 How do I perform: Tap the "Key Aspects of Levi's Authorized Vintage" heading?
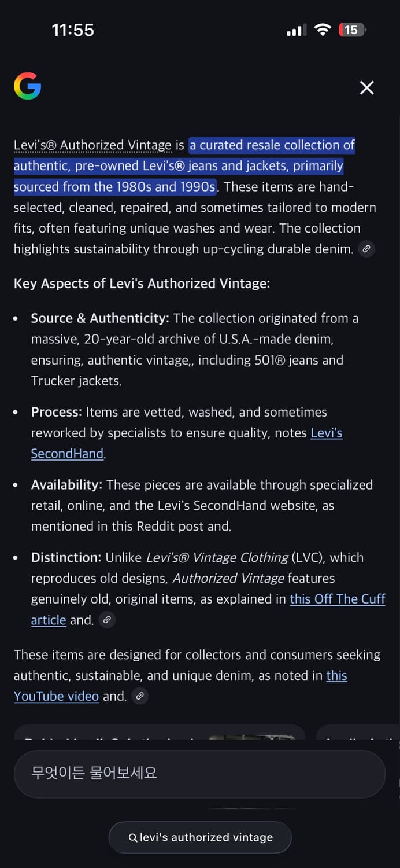142,284
